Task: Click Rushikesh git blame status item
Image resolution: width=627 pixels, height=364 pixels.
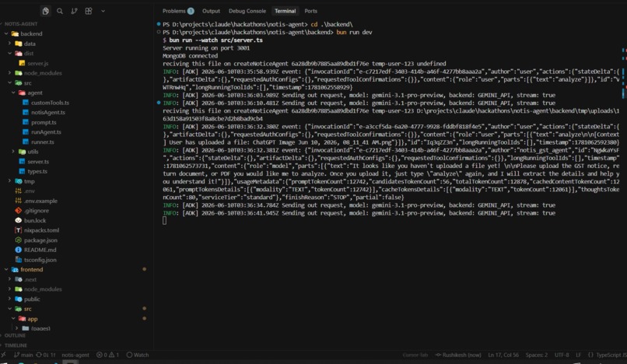Action: point(458,355)
